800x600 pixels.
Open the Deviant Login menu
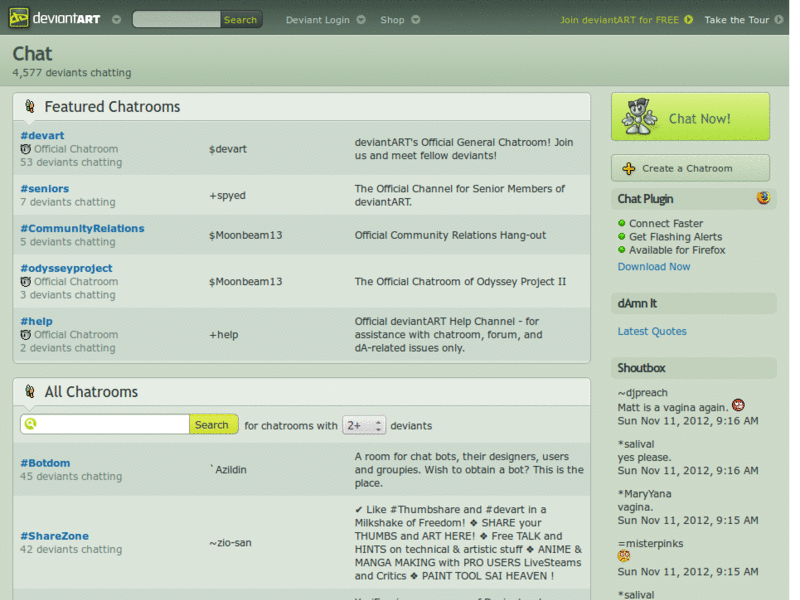[x=317, y=20]
